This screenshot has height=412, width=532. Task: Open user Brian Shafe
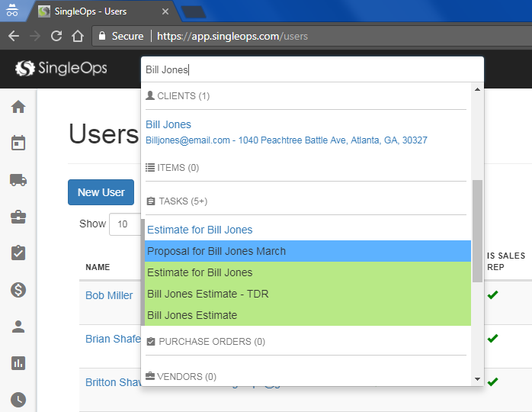click(113, 339)
